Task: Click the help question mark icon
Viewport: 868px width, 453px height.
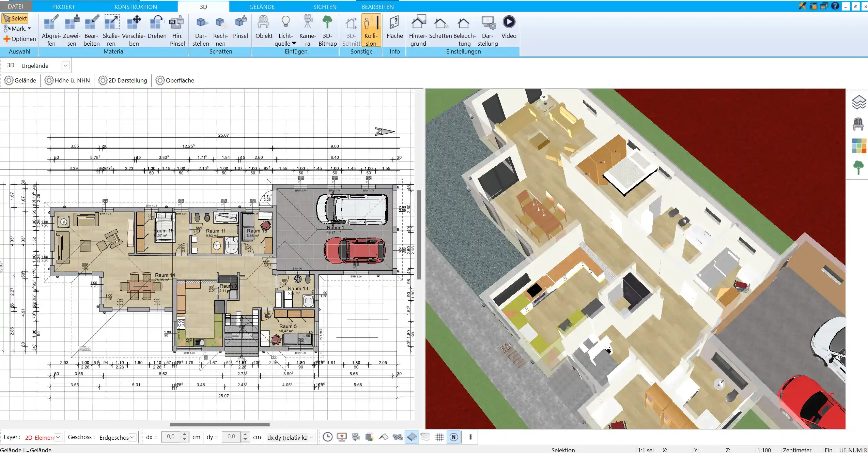Action: 835,6
